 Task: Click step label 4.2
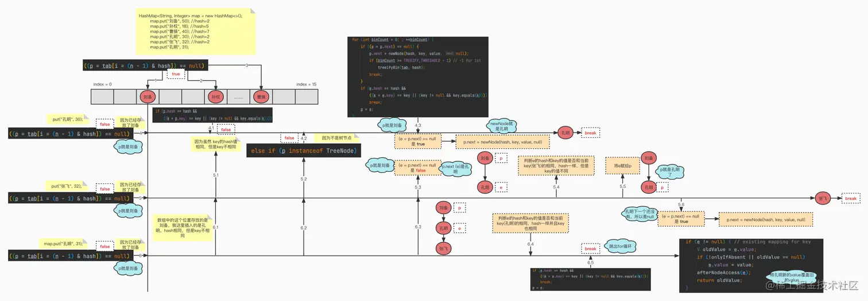click(x=304, y=138)
